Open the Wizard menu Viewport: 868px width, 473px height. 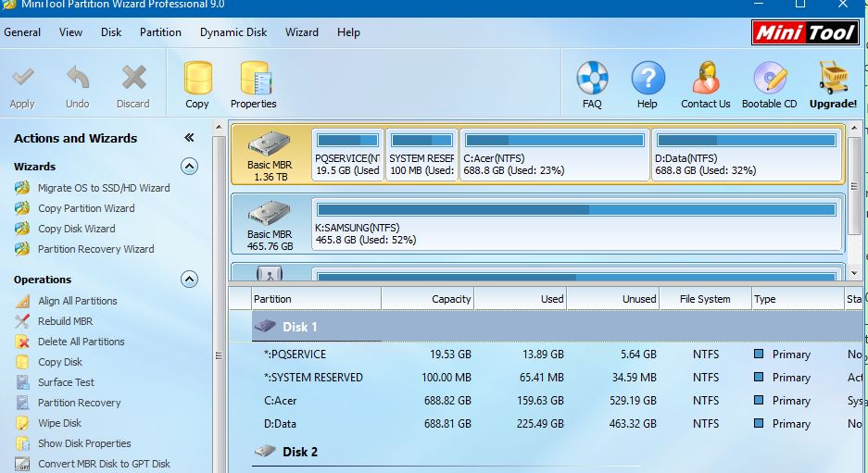point(302,32)
